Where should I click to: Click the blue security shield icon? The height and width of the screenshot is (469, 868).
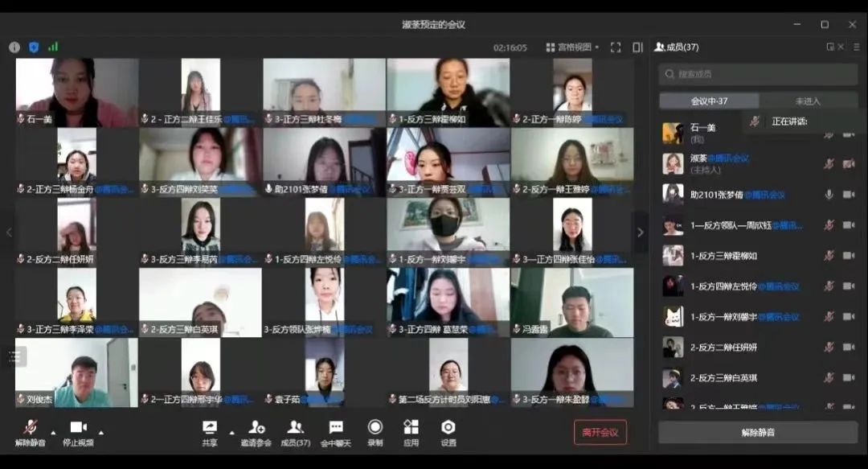click(34, 47)
